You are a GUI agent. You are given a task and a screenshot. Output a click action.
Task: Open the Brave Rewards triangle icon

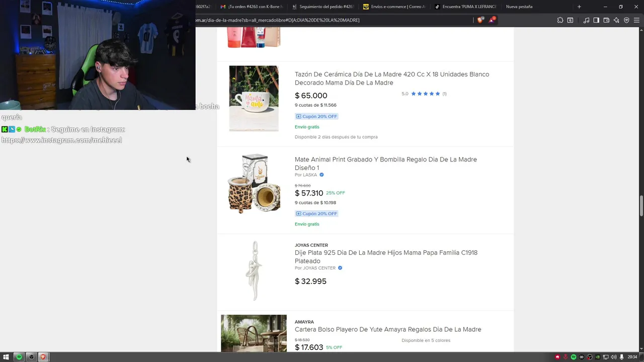pos(492,20)
